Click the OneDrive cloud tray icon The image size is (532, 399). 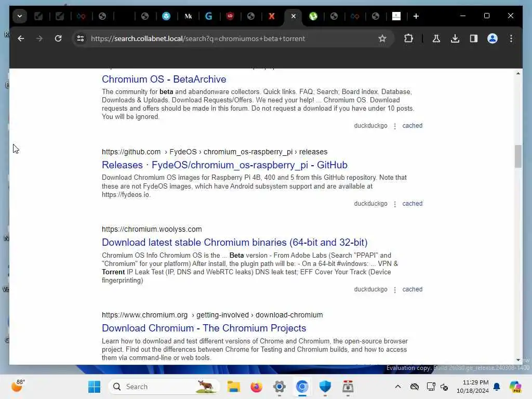coord(414,387)
